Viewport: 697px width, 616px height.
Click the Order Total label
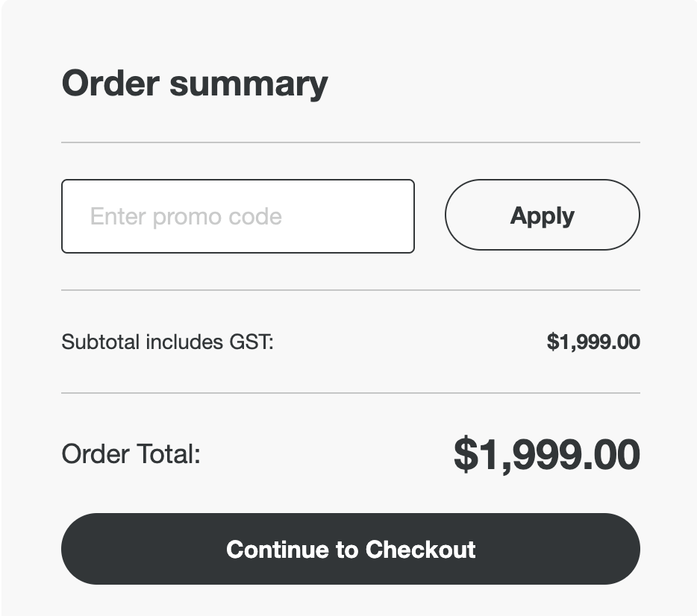131,454
